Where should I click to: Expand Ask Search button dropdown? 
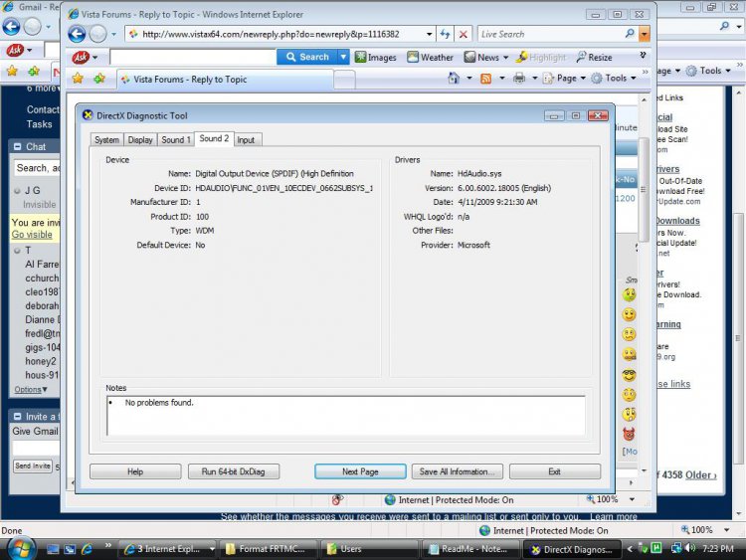coord(343,57)
